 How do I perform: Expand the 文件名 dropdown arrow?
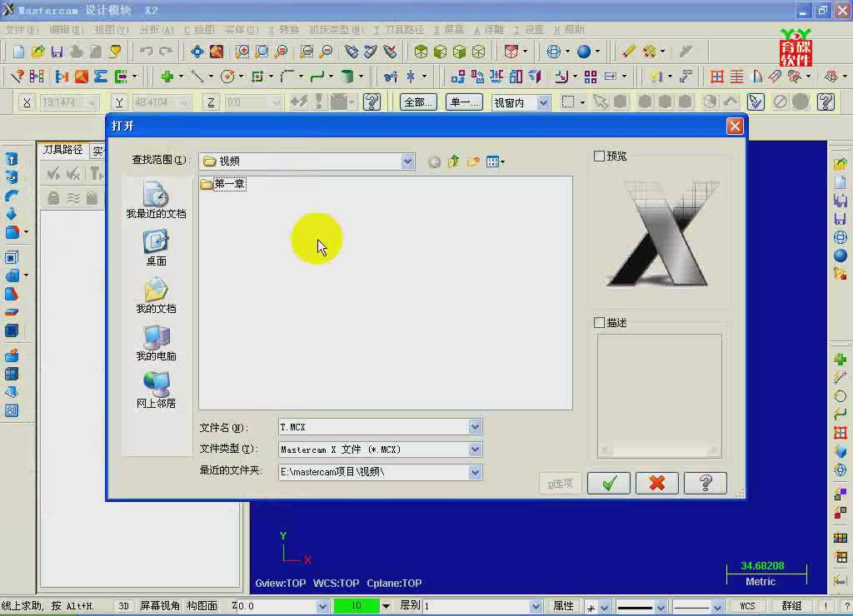point(475,427)
